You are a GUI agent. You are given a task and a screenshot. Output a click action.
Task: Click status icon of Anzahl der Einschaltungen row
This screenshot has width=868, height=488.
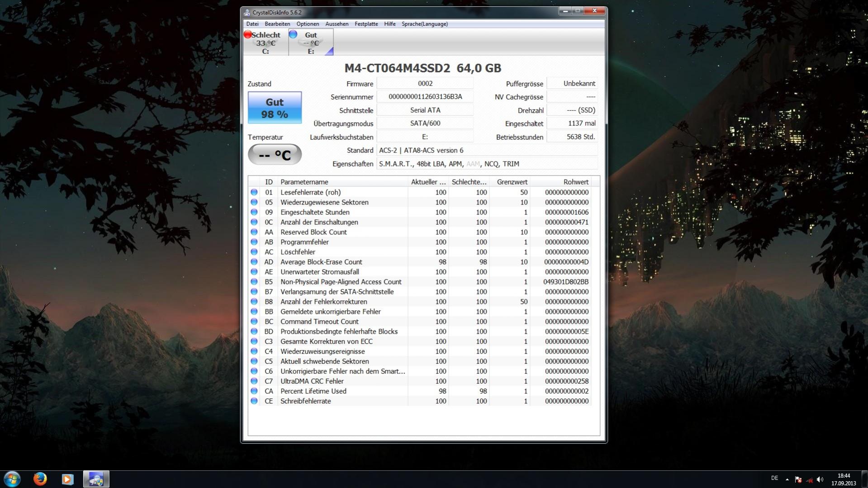coord(254,222)
